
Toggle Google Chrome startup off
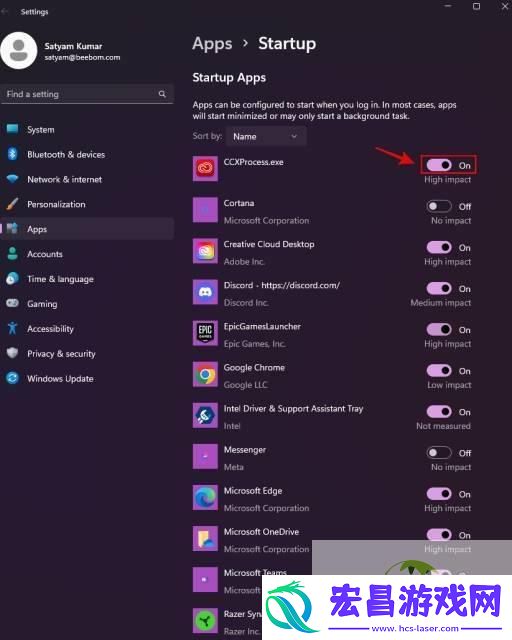click(x=439, y=371)
